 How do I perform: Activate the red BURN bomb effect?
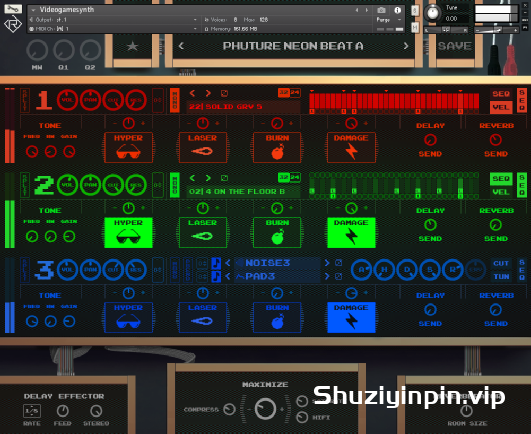(277, 147)
